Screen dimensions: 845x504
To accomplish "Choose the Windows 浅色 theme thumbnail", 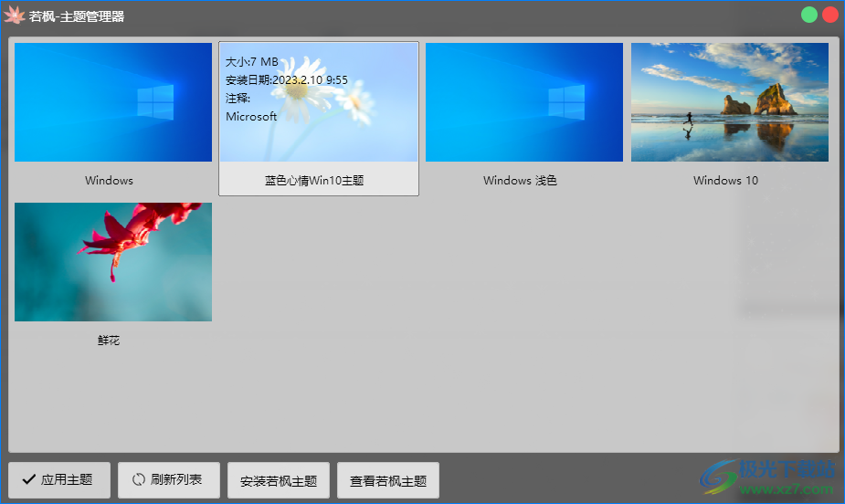I will point(524,102).
